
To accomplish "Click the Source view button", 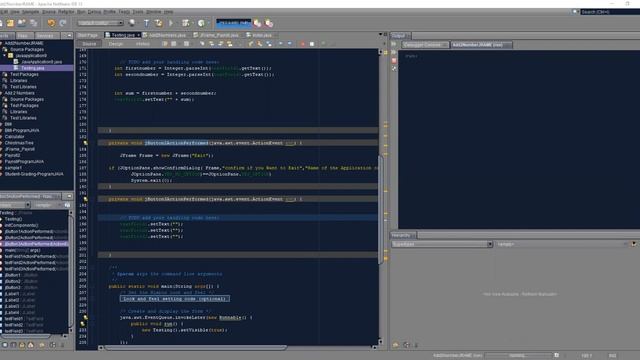I will click(x=89, y=44).
